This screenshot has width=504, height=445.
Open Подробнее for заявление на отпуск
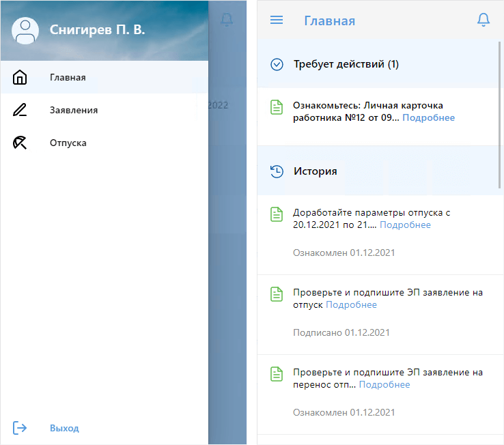click(x=351, y=304)
